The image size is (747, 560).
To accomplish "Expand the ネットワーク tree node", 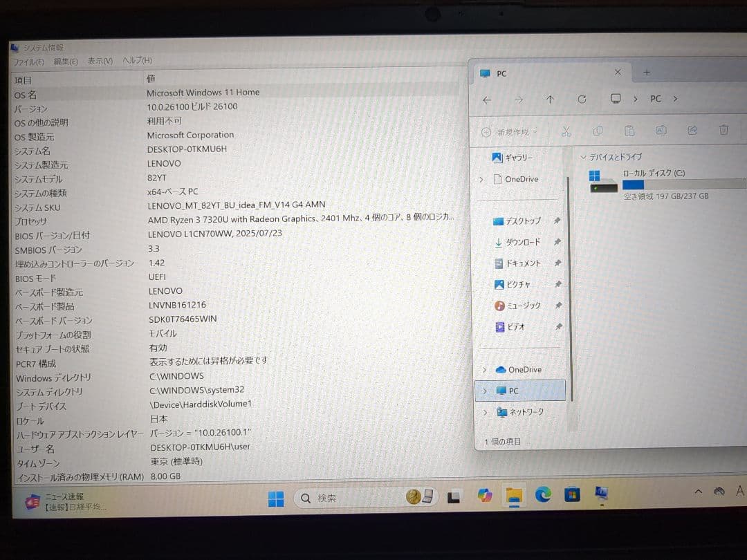I will point(484,412).
